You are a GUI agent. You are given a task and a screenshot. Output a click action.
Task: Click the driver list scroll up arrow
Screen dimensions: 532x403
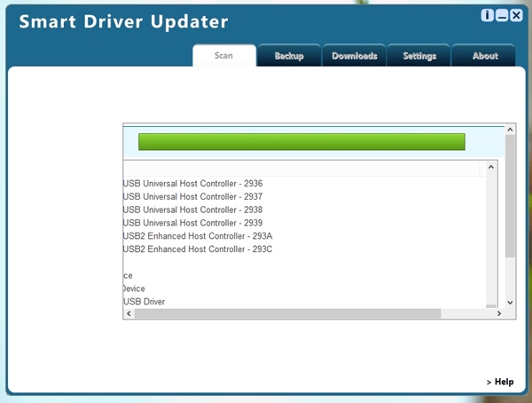(x=490, y=167)
